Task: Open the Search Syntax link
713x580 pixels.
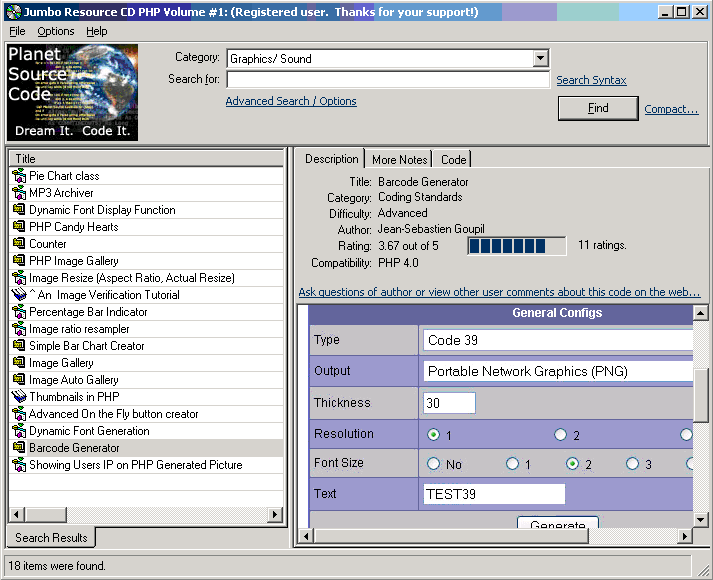Action: pyautogui.click(x=591, y=80)
